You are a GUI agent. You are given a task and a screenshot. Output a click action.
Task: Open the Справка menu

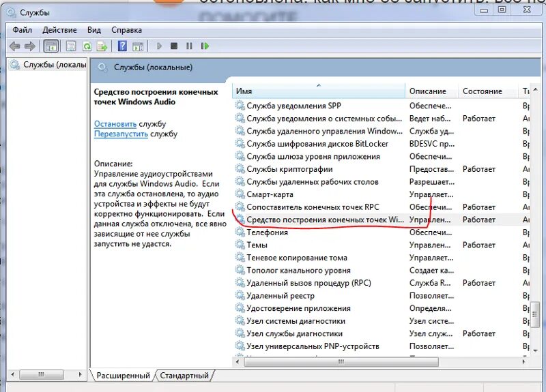pyautogui.click(x=126, y=30)
